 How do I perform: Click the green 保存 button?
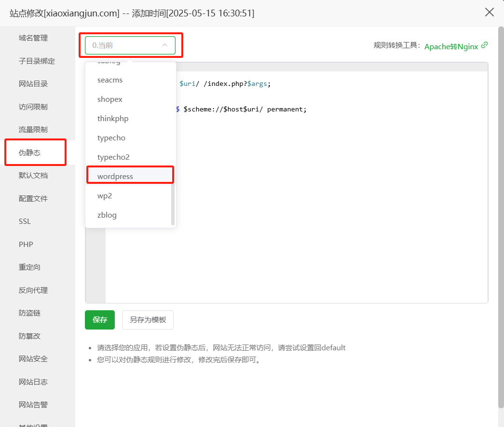click(100, 320)
